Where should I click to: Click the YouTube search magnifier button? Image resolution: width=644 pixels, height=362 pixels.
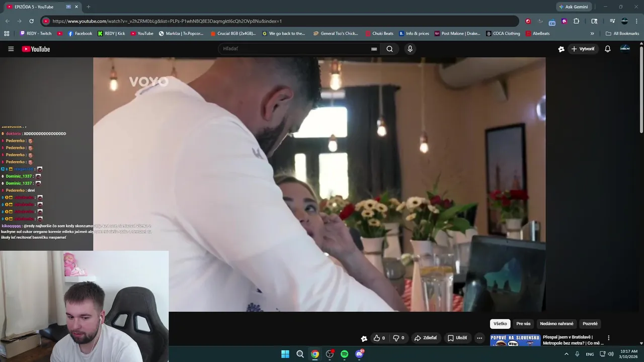point(389,49)
